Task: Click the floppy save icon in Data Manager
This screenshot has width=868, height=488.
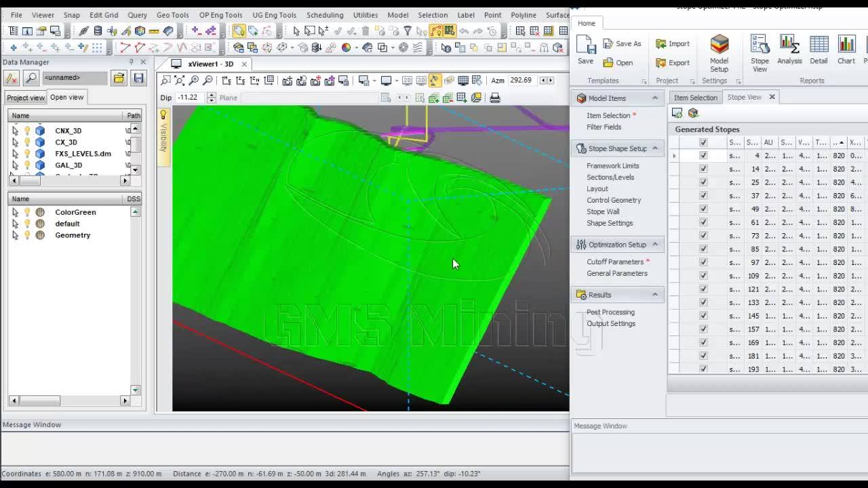Action: (x=138, y=78)
